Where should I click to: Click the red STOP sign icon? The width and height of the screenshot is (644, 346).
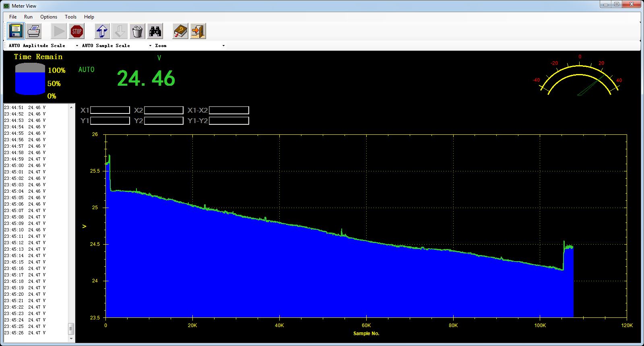click(x=76, y=31)
